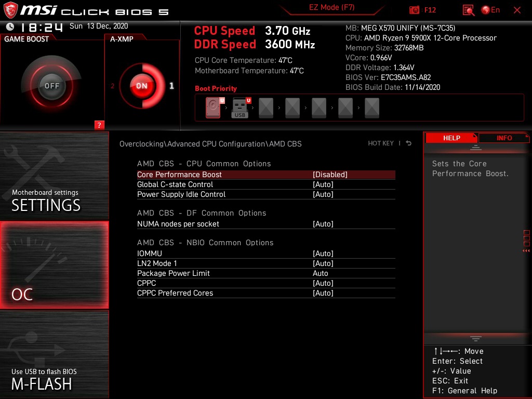Screen dimensions: 532x399
Task: Click the Memory Size 32768MB text
Action: click(x=384, y=48)
